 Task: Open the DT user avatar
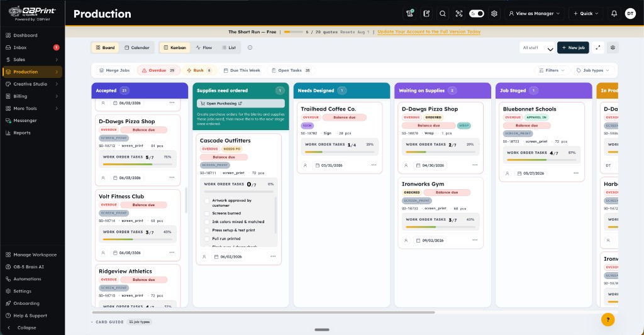tap(630, 14)
